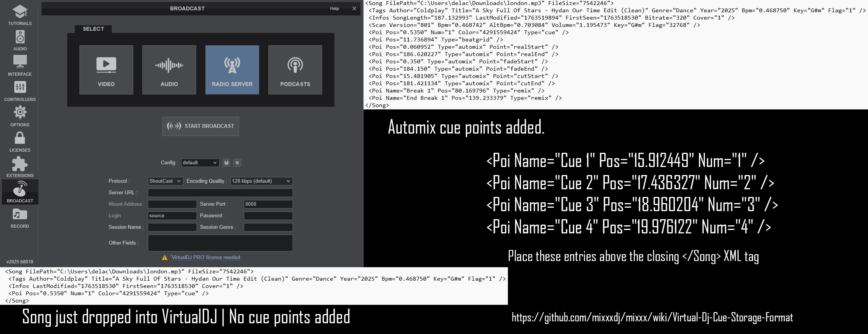Click the 'VirtualDJ PRO' license needed link
Viewport: 868px width, 334px height.
point(205,258)
